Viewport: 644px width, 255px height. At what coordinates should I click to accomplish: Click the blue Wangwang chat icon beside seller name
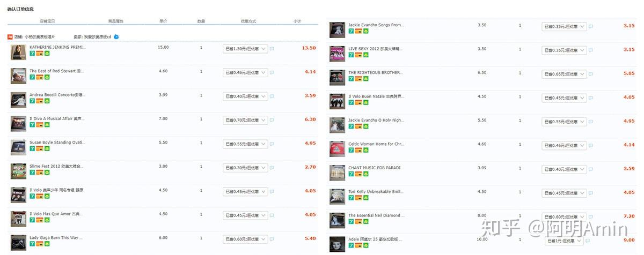pyautogui.click(x=116, y=36)
